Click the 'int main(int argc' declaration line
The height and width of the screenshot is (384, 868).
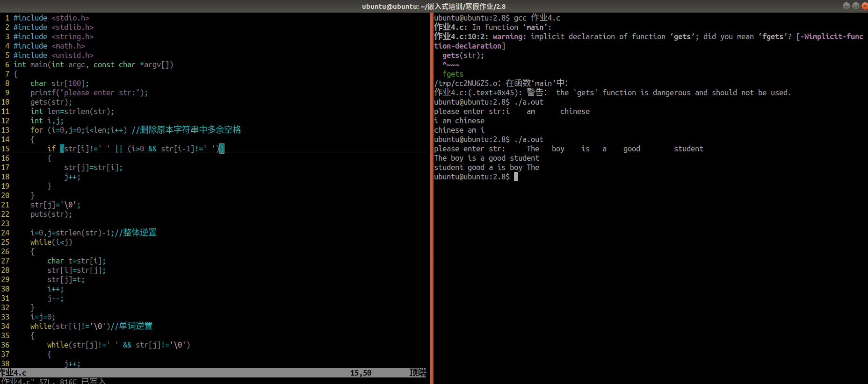(94, 64)
